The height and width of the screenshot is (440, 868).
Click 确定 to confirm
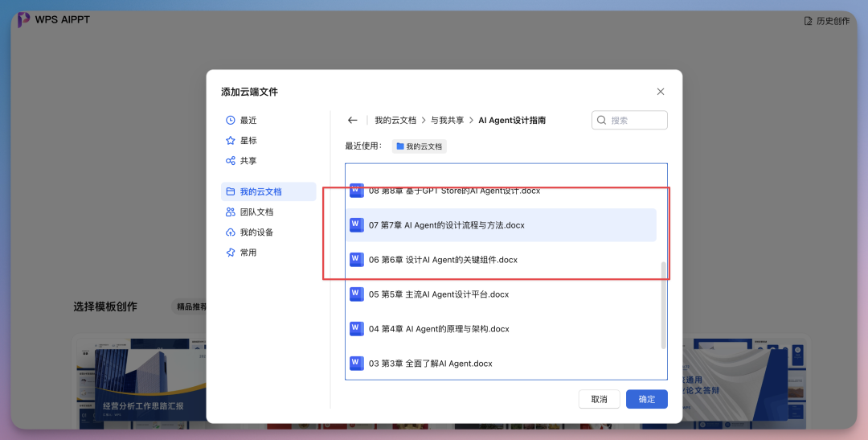(x=646, y=399)
